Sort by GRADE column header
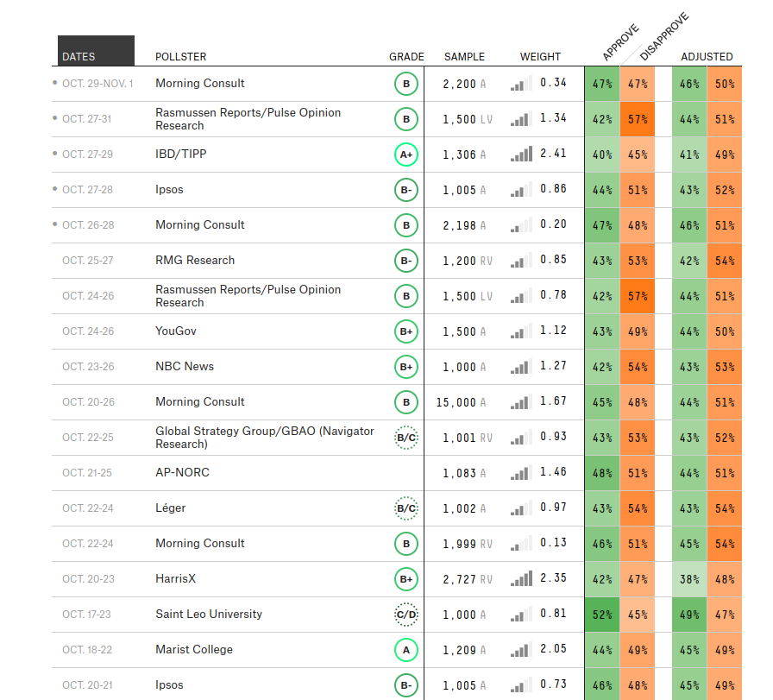Viewport: 773px width, 700px height. click(406, 57)
